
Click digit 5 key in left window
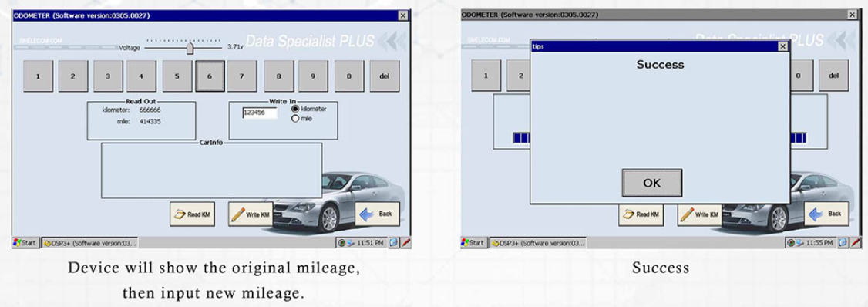point(177,76)
